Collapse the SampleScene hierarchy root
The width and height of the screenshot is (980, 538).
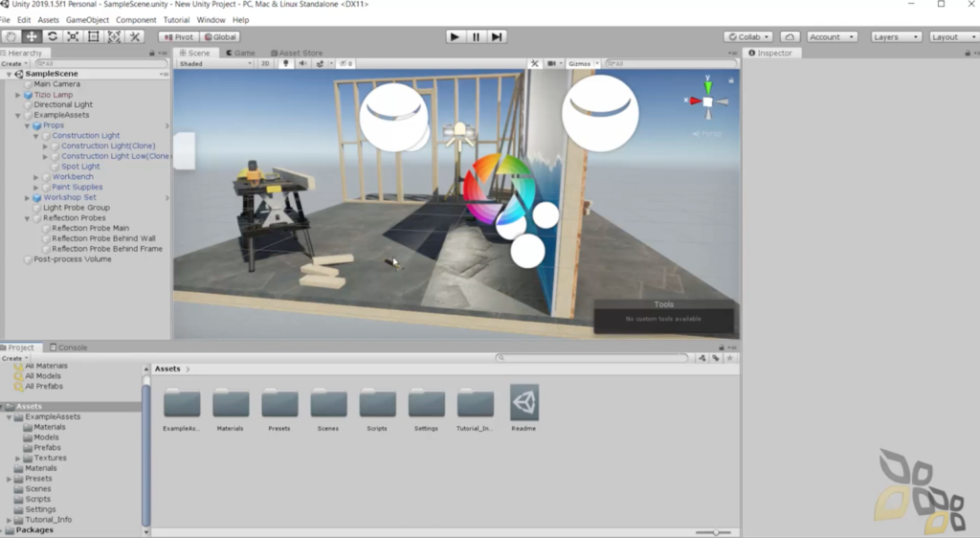[9, 74]
